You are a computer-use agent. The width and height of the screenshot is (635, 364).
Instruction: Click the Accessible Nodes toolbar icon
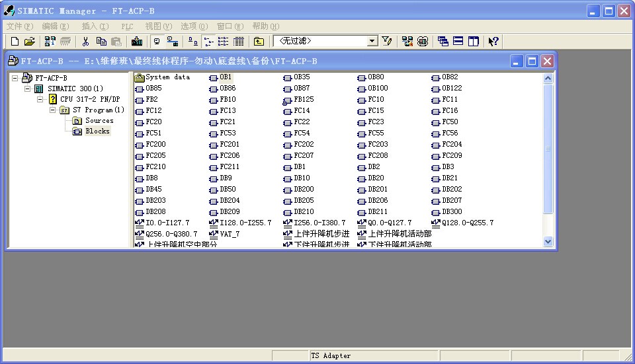tap(50, 41)
